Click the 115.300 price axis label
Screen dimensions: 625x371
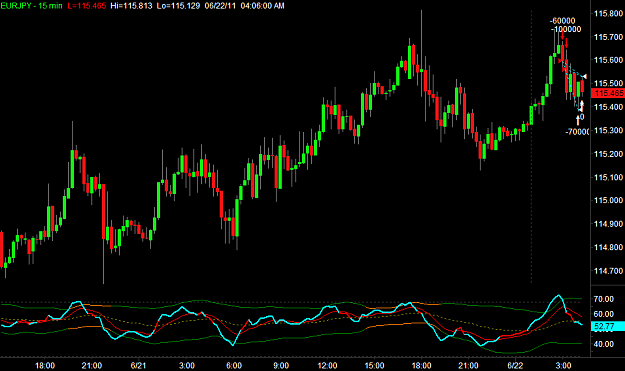(x=608, y=130)
